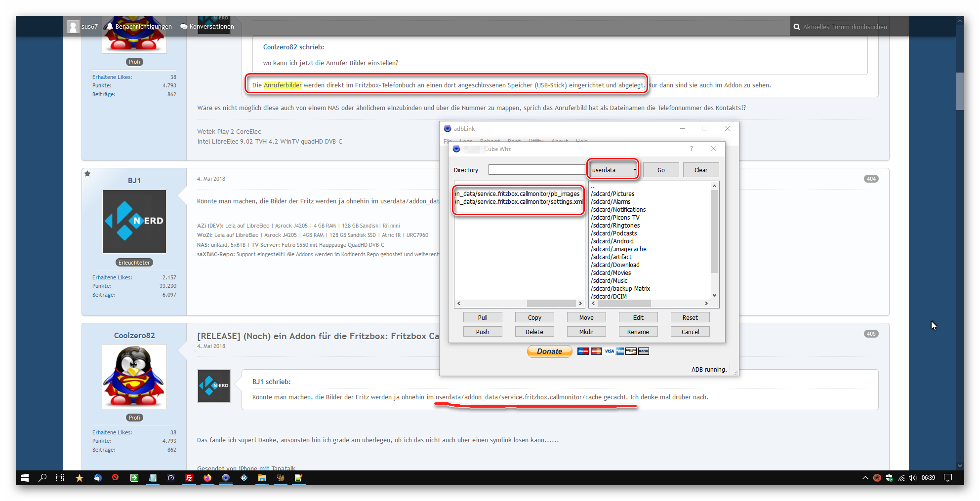This screenshot has width=980, height=501.
Task: Open the sus67 user menu
Action: 83,26
